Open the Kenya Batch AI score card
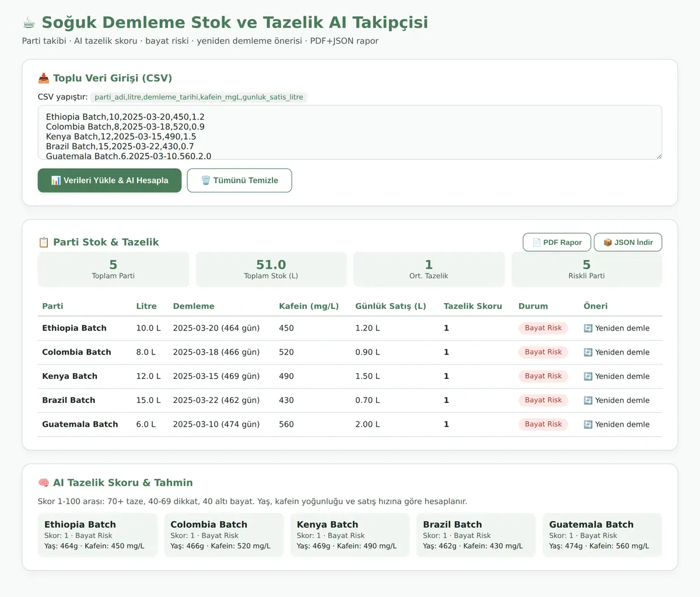This screenshot has height=597, width=700. pyautogui.click(x=350, y=535)
